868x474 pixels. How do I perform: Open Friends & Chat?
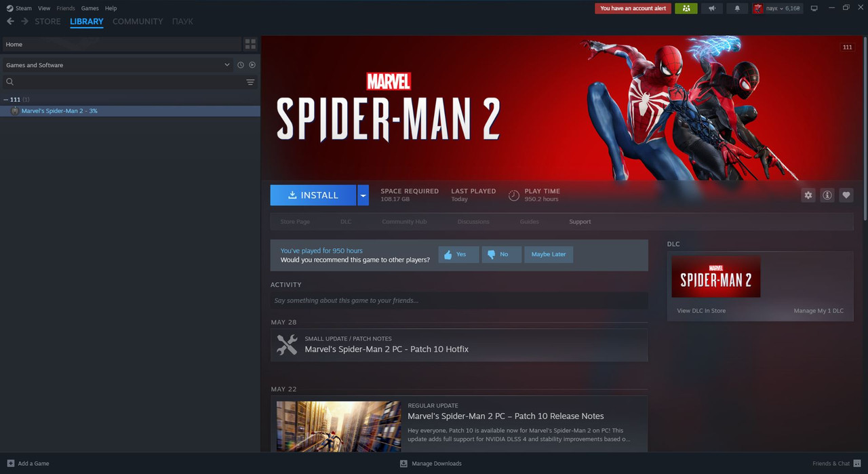coord(836,463)
